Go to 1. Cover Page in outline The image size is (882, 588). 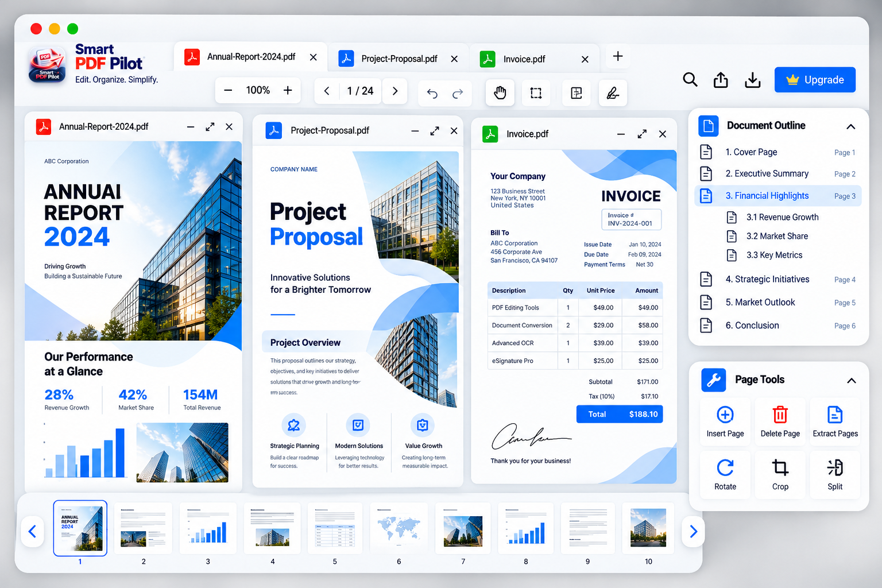coord(778,152)
